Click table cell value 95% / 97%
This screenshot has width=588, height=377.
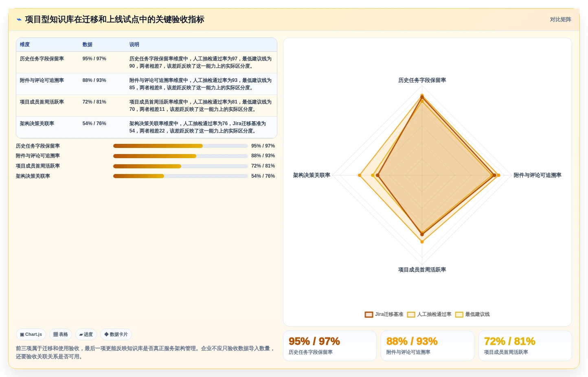tap(94, 59)
